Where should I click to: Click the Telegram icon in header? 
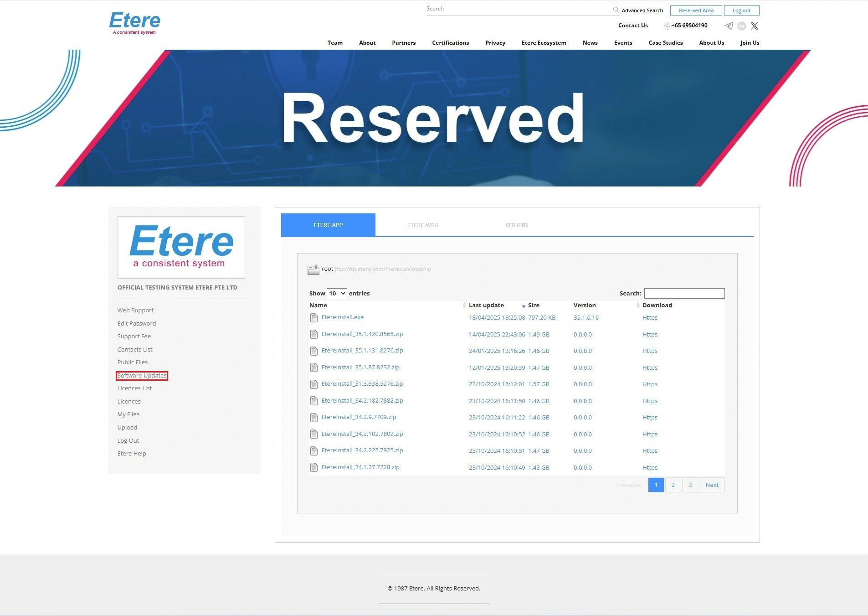click(x=729, y=26)
